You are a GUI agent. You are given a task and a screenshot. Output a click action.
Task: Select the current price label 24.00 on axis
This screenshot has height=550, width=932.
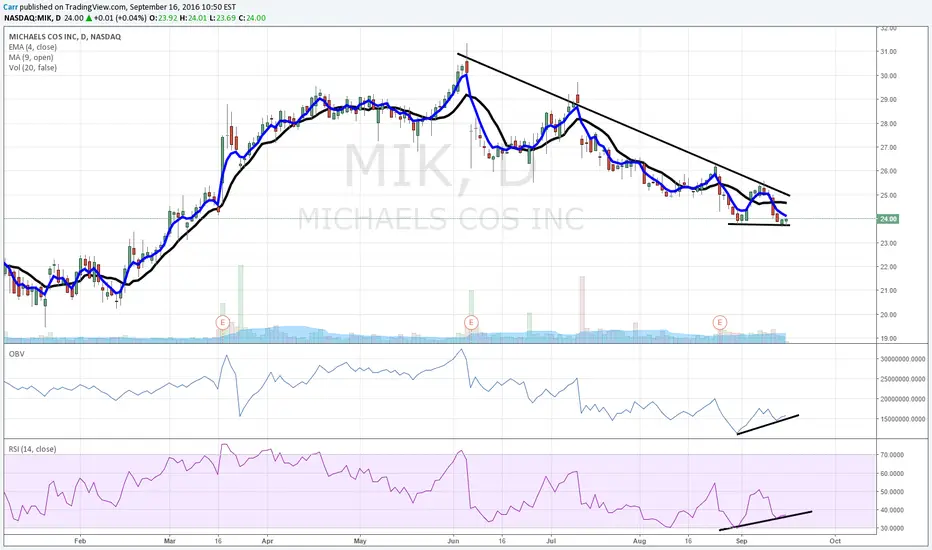tap(888, 219)
